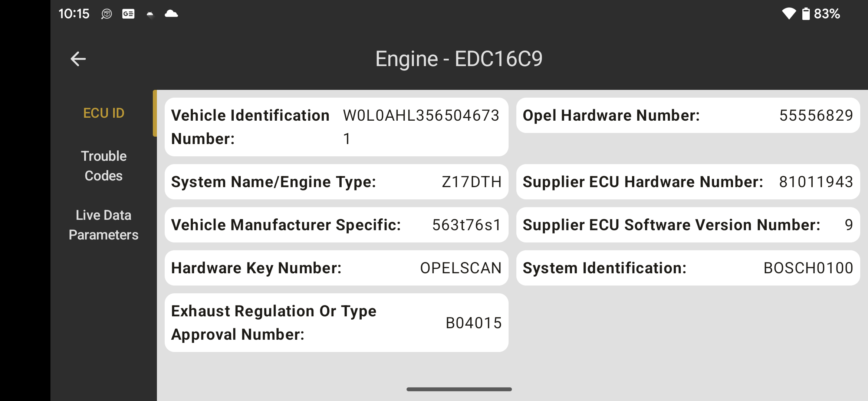Image resolution: width=868 pixels, height=401 pixels.
Task: Tap the System Identification BOSCH0100 row
Action: point(688,268)
